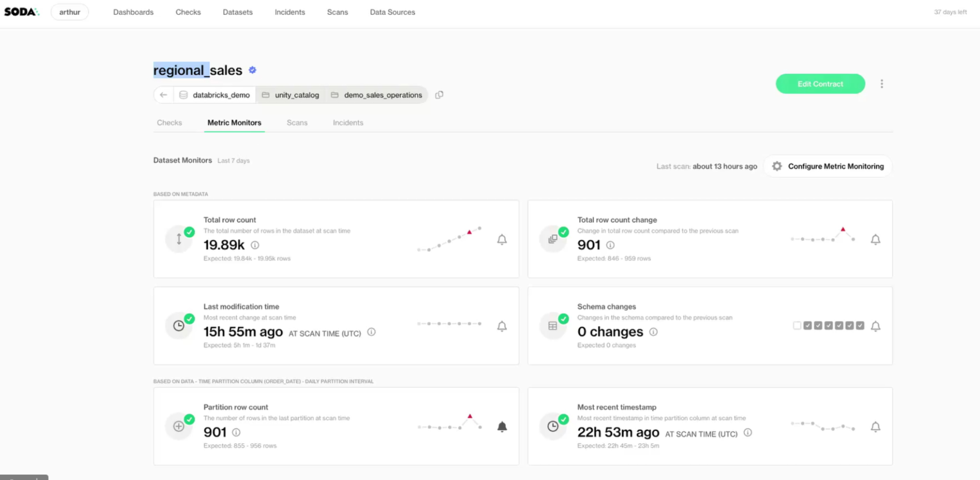
Task: Toggle alert bell for Partition row count
Action: point(502,427)
